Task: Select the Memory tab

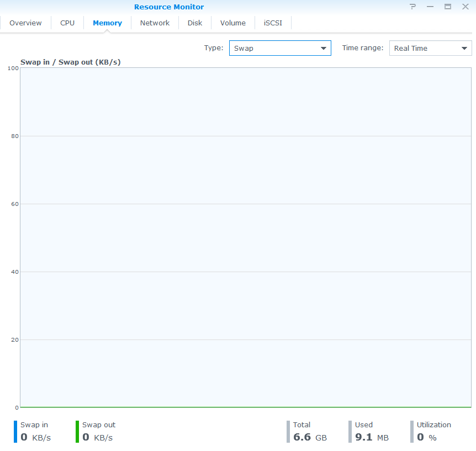Action: (x=107, y=23)
